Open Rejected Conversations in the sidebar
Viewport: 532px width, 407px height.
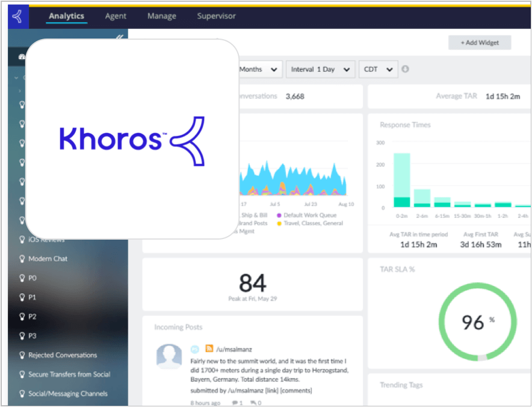pyautogui.click(x=63, y=355)
